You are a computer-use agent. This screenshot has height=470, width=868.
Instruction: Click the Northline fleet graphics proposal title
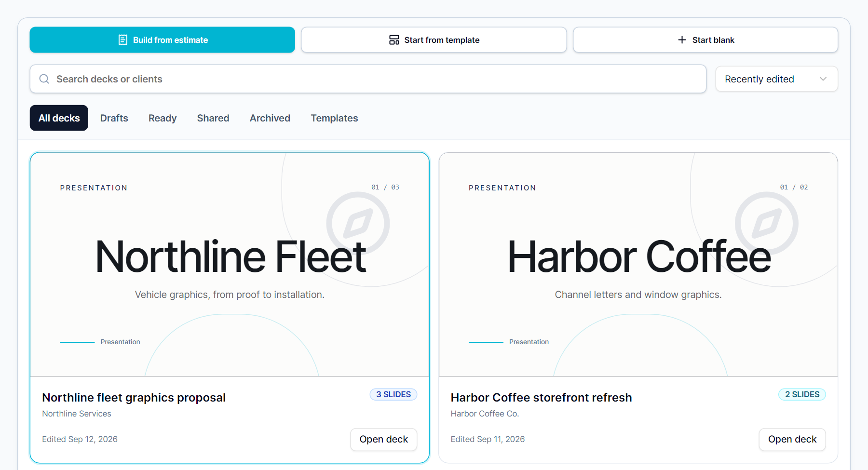click(134, 398)
